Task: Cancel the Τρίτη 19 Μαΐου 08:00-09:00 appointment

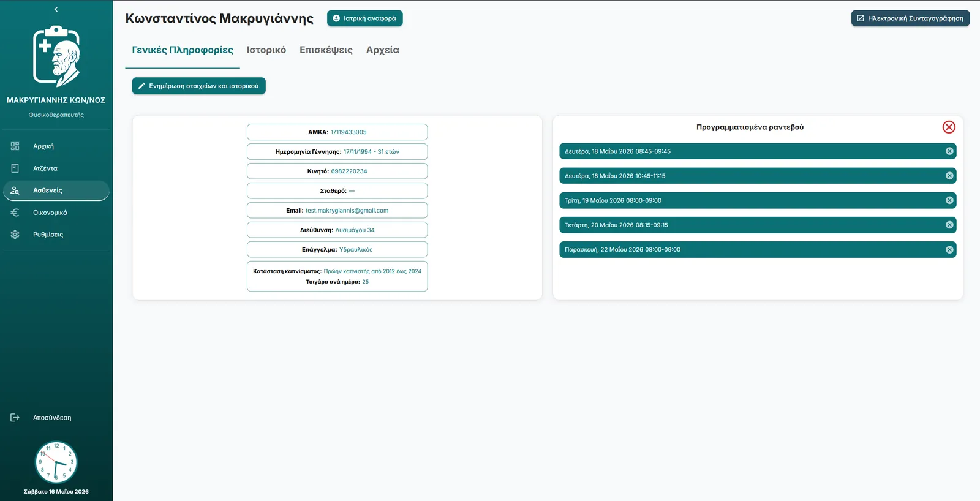Action: click(949, 200)
